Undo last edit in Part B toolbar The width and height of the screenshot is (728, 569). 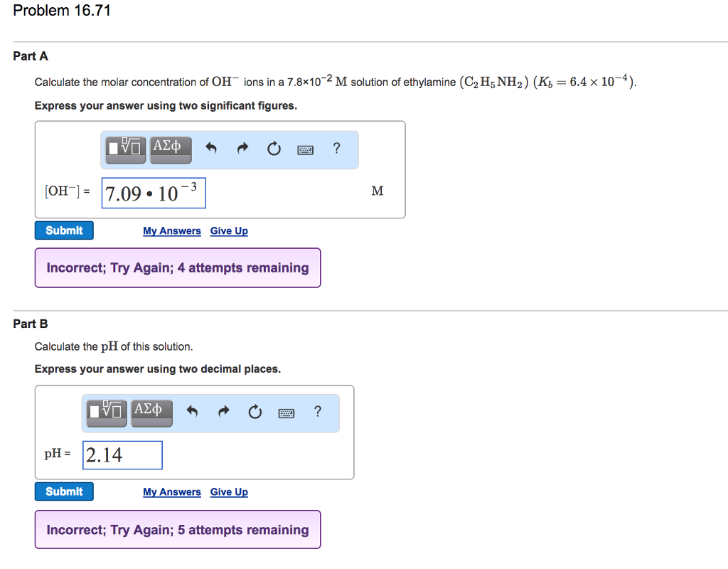pyautogui.click(x=192, y=412)
